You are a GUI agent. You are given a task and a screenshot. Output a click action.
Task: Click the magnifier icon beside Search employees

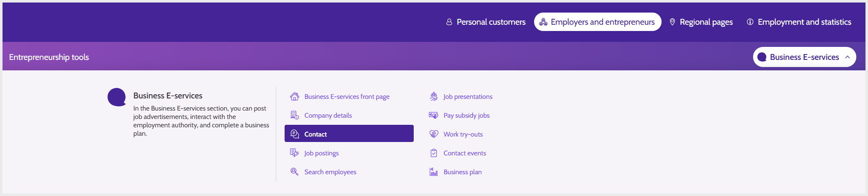click(295, 172)
